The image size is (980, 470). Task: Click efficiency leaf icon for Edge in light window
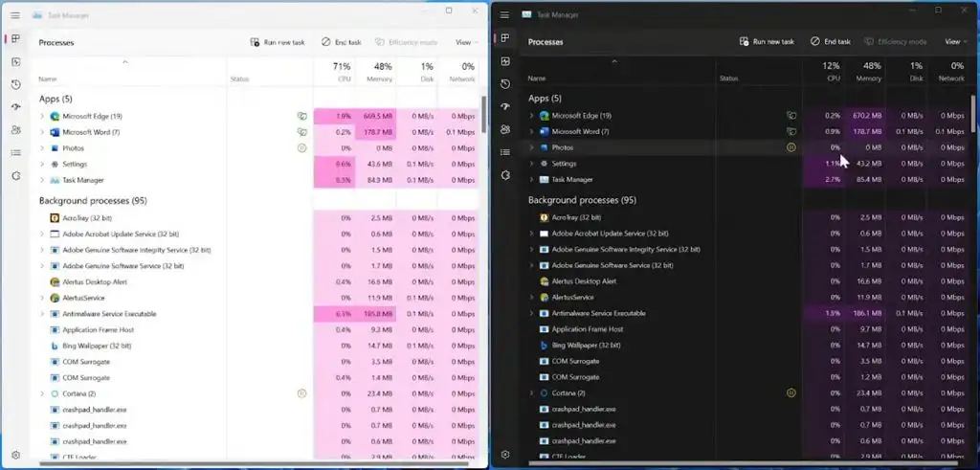pyautogui.click(x=301, y=116)
